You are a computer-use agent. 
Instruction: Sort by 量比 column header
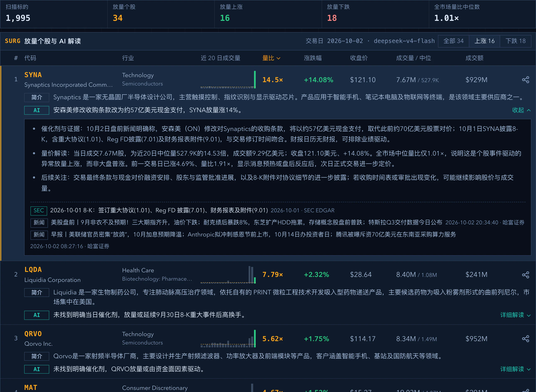[271, 58]
